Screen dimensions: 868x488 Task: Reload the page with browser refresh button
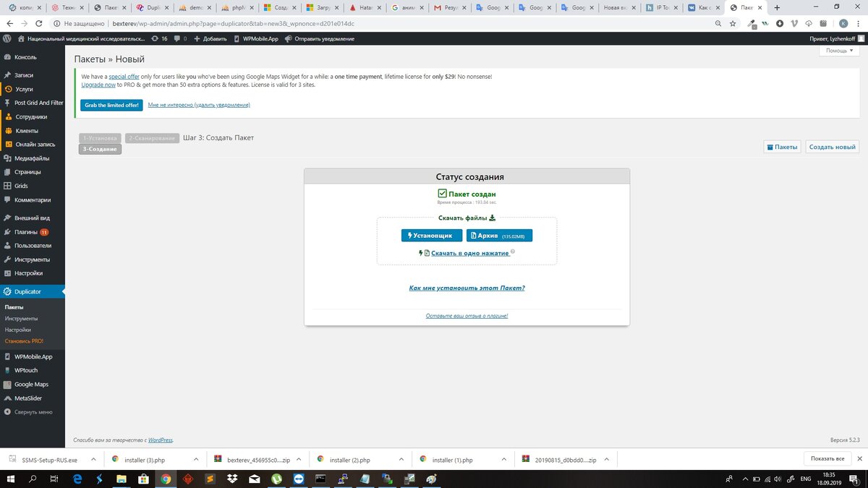(x=38, y=23)
